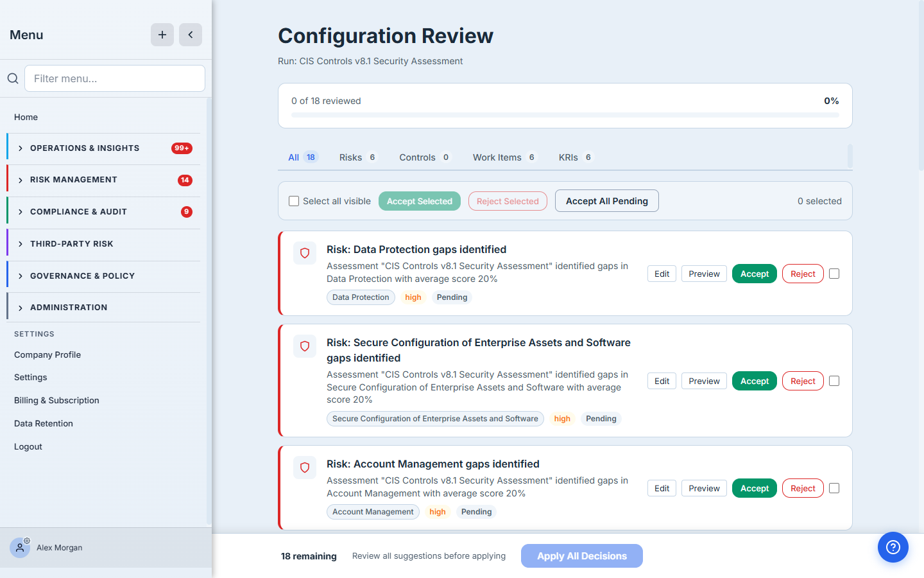Click Accept All Pending
This screenshot has height=578, width=924.
coord(607,201)
